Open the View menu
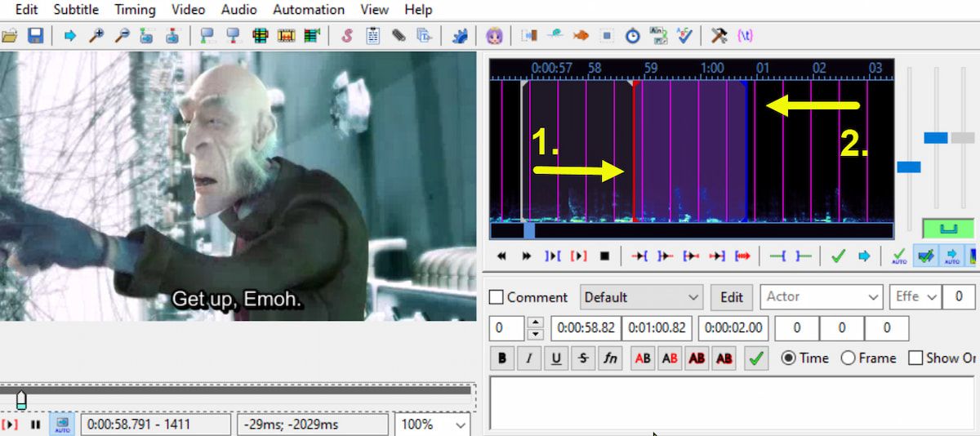This screenshot has height=436, width=980. (374, 10)
